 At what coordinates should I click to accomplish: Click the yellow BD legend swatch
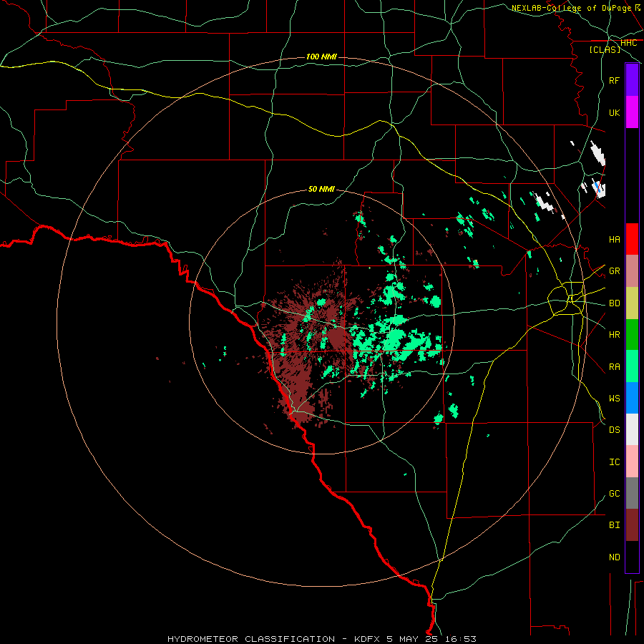pos(632,303)
